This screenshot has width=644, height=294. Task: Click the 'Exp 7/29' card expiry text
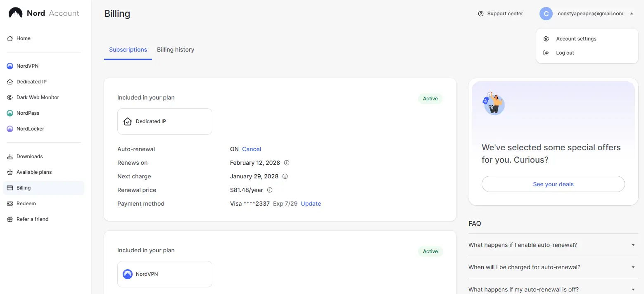285,204
